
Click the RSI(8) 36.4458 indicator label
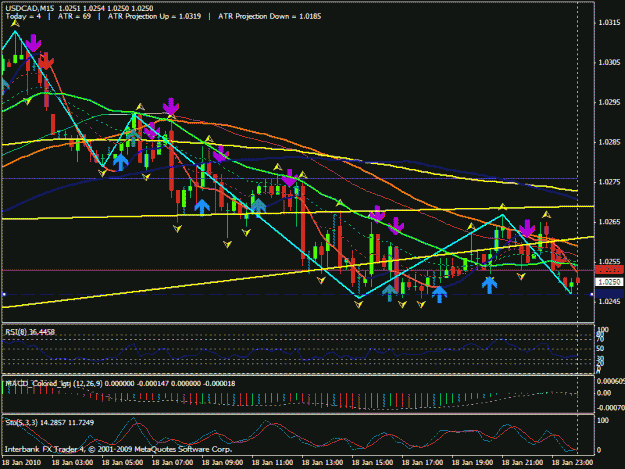coord(29,332)
